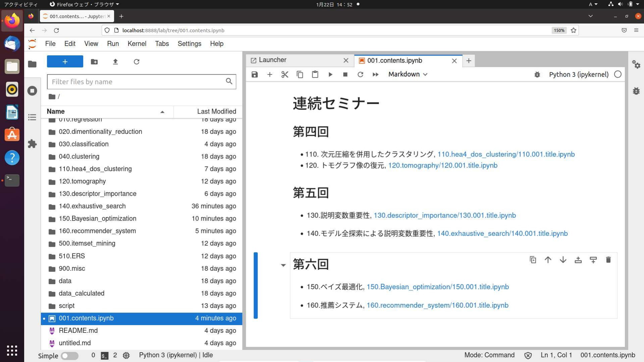Screen dimensions: 644x362
Task: Open the Kernel menu
Action: click(x=137, y=44)
